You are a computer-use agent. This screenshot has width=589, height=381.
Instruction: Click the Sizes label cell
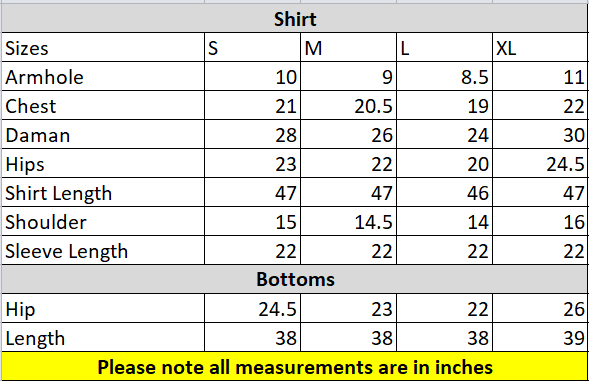[x=103, y=47]
